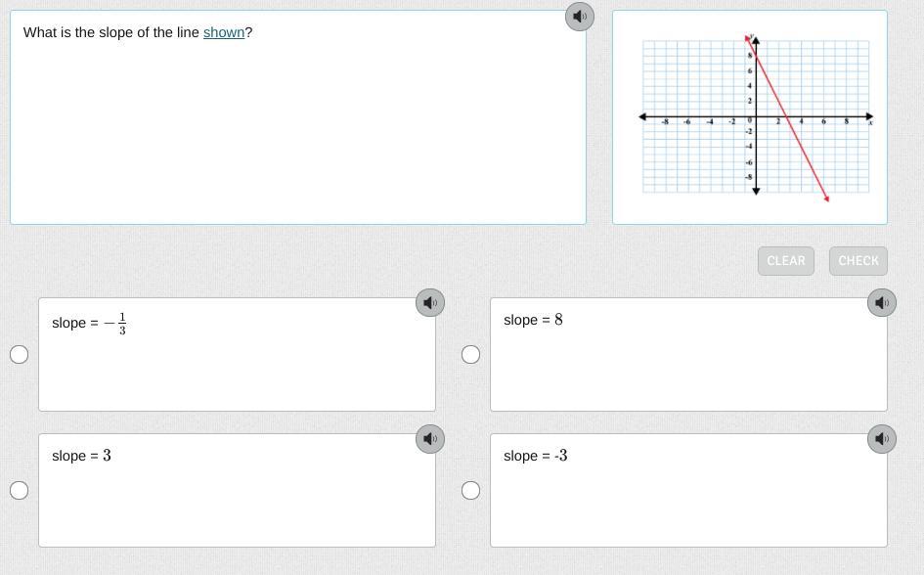Play audio for the slope = -1/3 answer
This screenshot has width=924, height=575.
click(x=430, y=303)
